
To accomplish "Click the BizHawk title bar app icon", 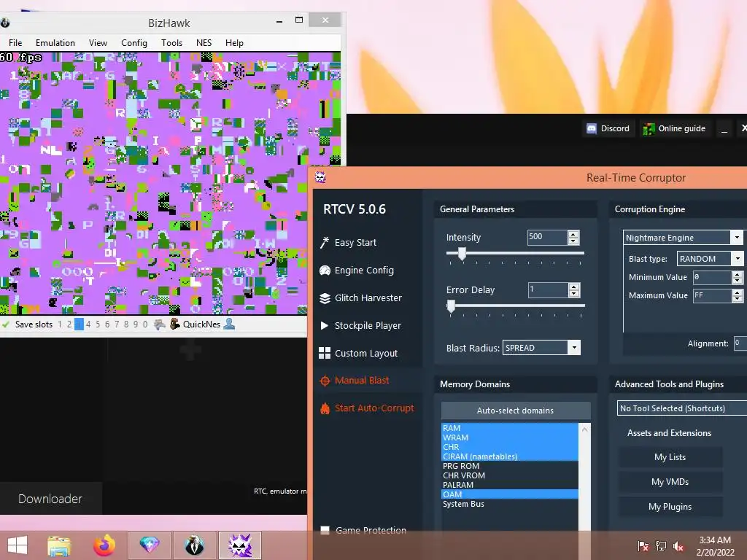I will click(x=5, y=23).
